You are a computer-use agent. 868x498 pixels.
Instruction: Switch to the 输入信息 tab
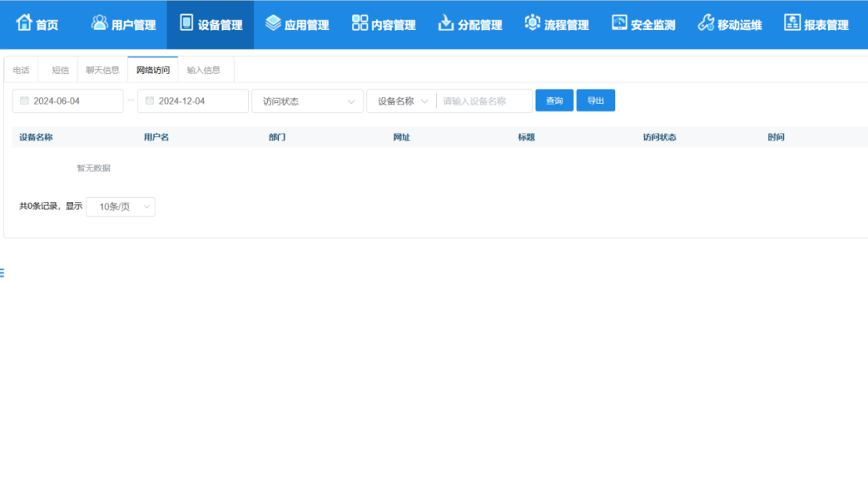click(x=203, y=70)
